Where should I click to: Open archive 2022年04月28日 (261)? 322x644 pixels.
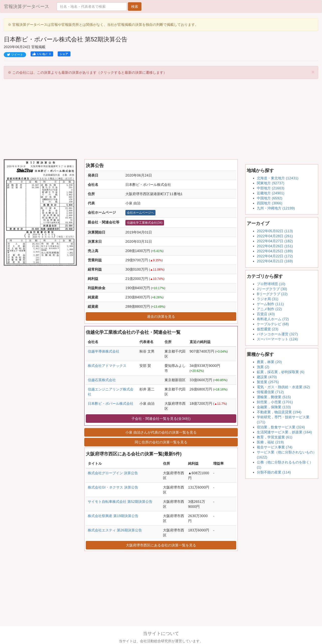[x=275, y=236]
